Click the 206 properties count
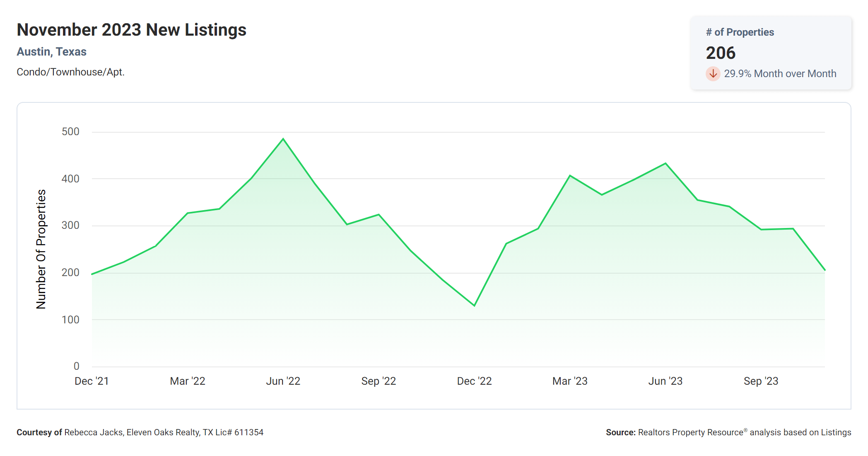Screen dimensions: 868x456 pyautogui.click(x=721, y=53)
